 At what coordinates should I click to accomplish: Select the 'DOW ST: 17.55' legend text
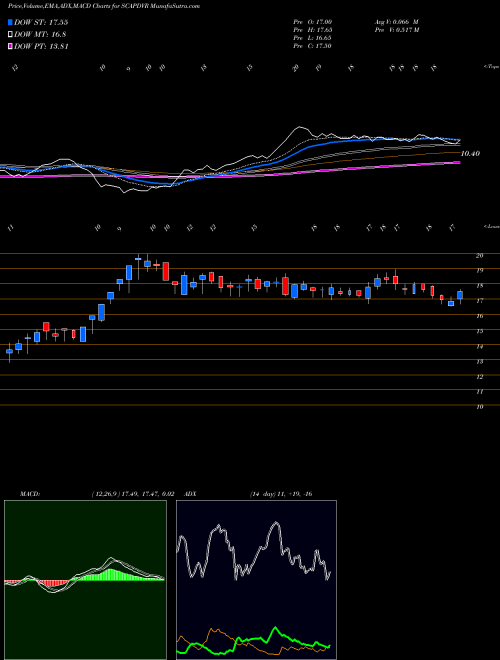[x=41, y=22]
